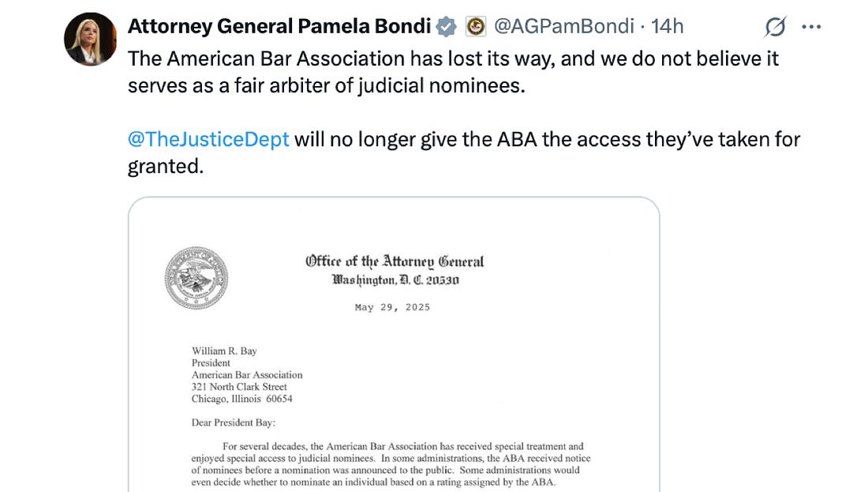Click the Dear President Bay salutation
This screenshot has width=868, height=492.
pos(234,423)
